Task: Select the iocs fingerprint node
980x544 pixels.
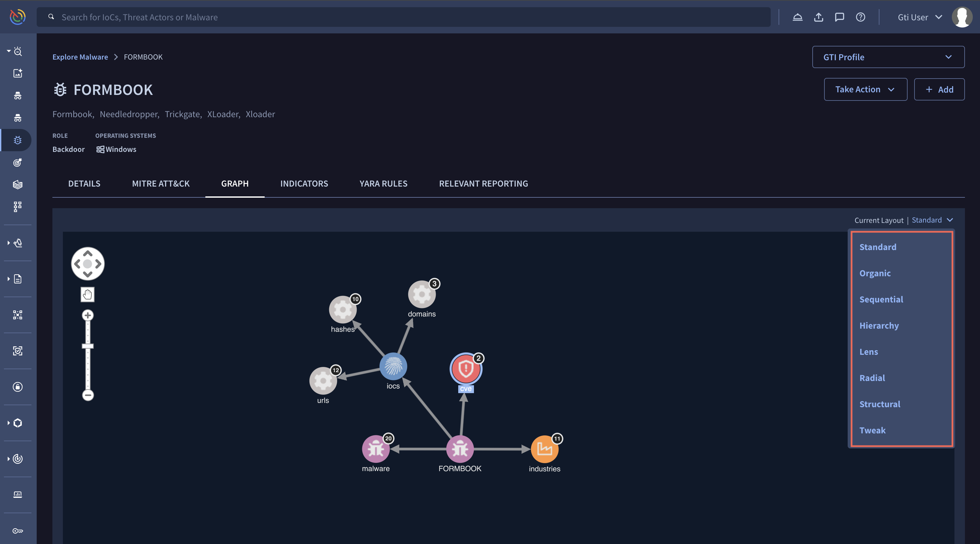Action: point(393,367)
